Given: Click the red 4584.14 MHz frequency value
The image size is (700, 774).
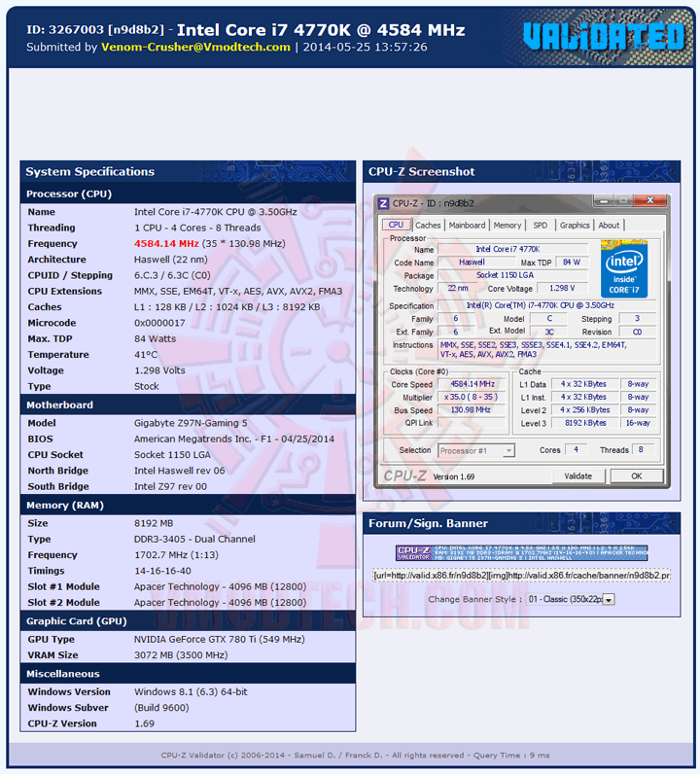Looking at the screenshot, I should pos(166,243).
